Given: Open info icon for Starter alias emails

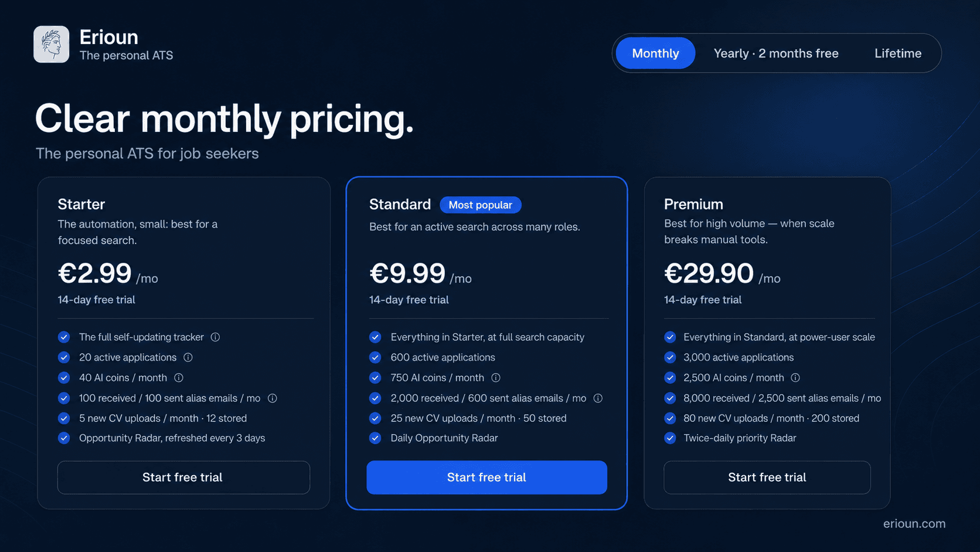Looking at the screenshot, I should [x=273, y=398].
